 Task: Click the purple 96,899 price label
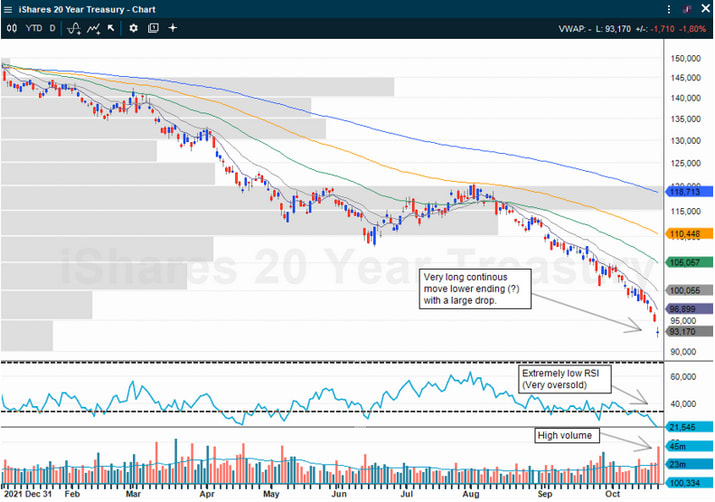click(x=689, y=309)
